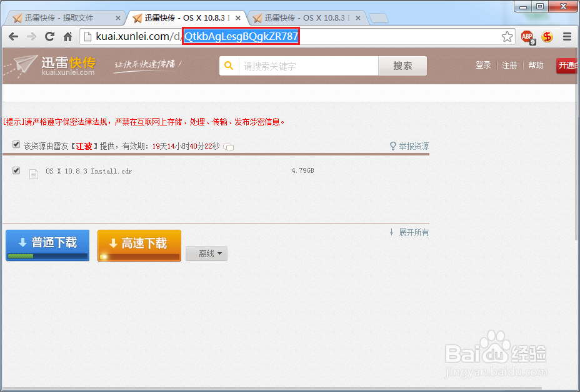The height and width of the screenshot is (392, 580).
Task: Open the Adblock Plus extension icon
Action: click(x=528, y=37)
